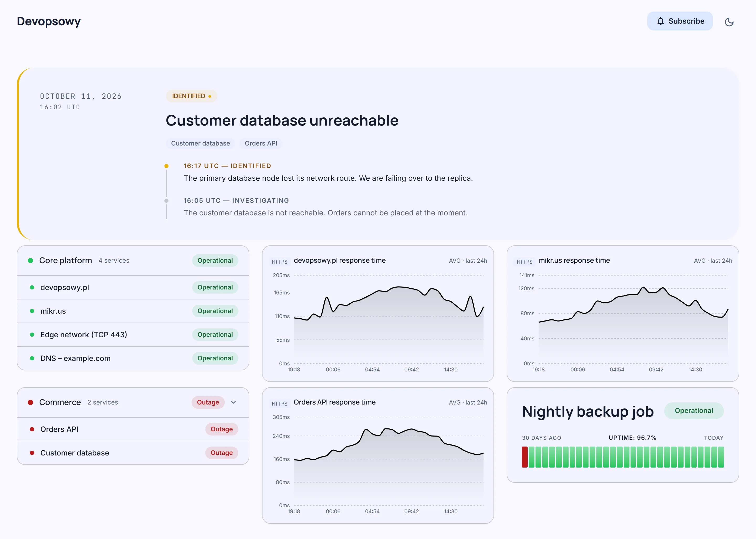Click the HTTPS tag on Orders API chart
Image resolution: width=756 pixels, height=539 pixels.
[x=280, y=403]
